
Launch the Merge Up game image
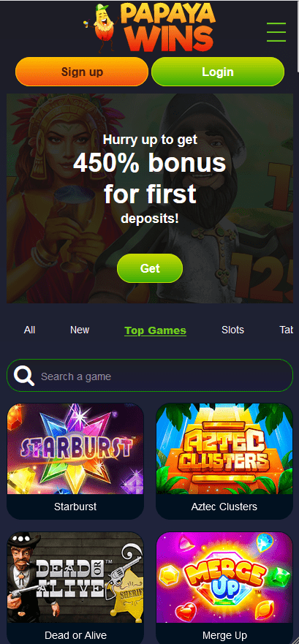click(224, 577)
